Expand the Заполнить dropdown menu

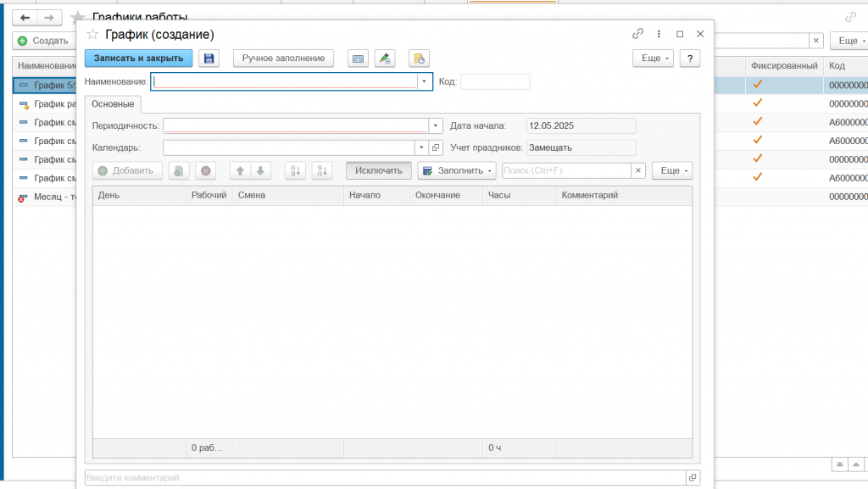458,170
